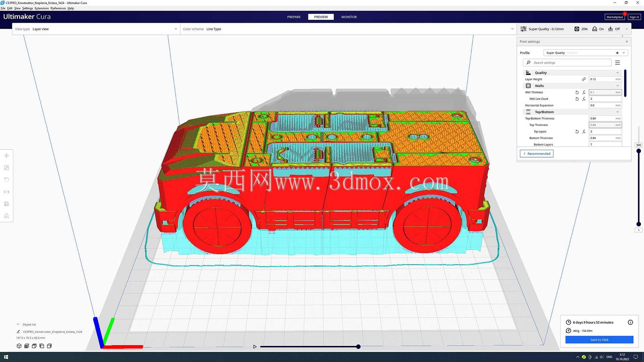644x362 pixels.
Task: Open Windows Start menu
Action: coord(6,357)
